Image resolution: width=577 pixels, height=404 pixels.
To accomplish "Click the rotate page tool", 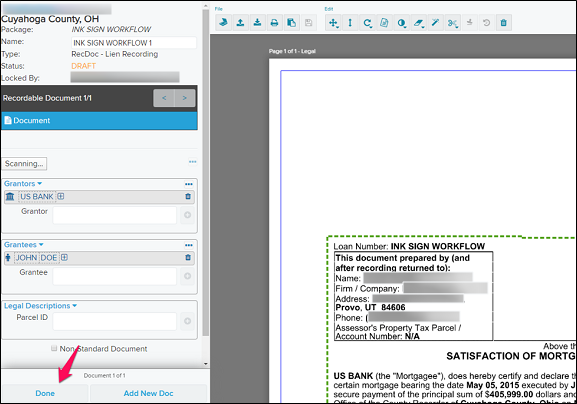I will point(367,23).
